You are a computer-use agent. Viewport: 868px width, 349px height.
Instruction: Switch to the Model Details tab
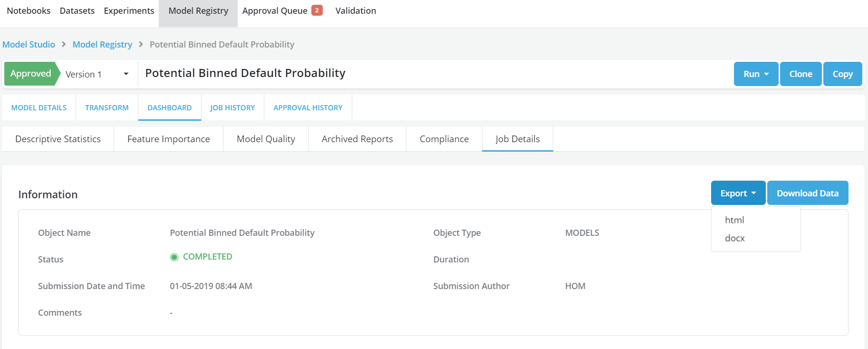pyautogui.click(x=39, y=108)
